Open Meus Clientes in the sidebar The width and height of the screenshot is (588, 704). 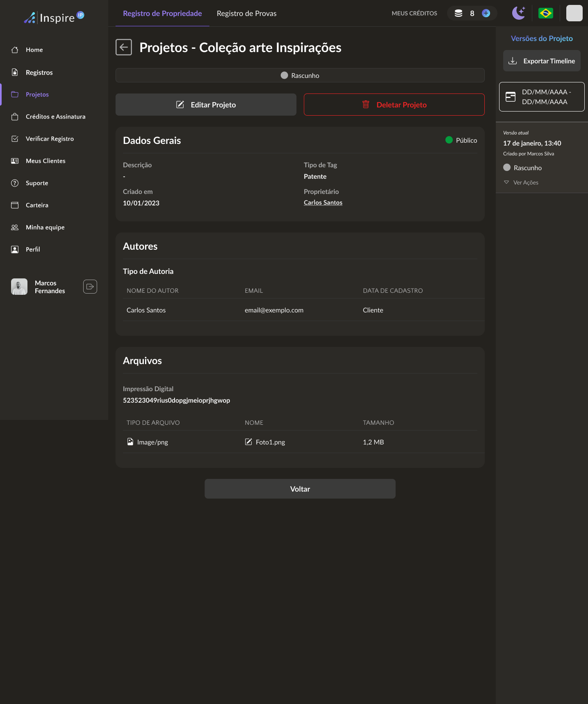(x=45, y=161)
